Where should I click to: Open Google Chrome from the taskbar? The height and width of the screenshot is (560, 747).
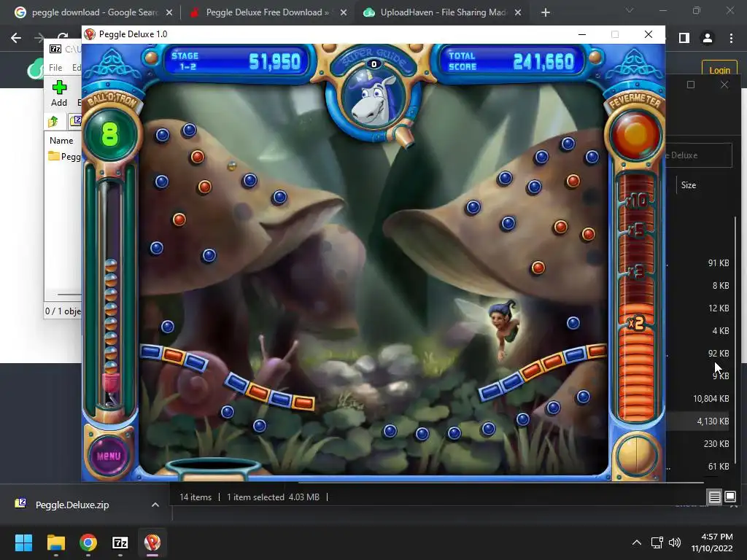88,542
